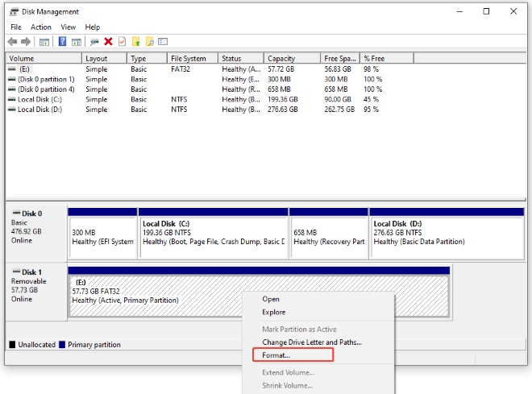Choose Open from the context menu
This screenshot has width=532, height=394.
[x=318, y=299]
